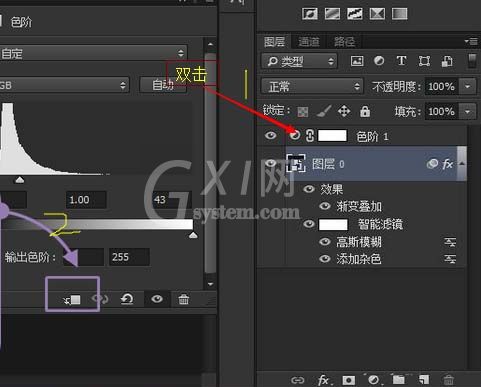Link layers at Layers panel bottom
This screenshot has width=481, height=387.
pyautogui.click(x=297, y=380)
